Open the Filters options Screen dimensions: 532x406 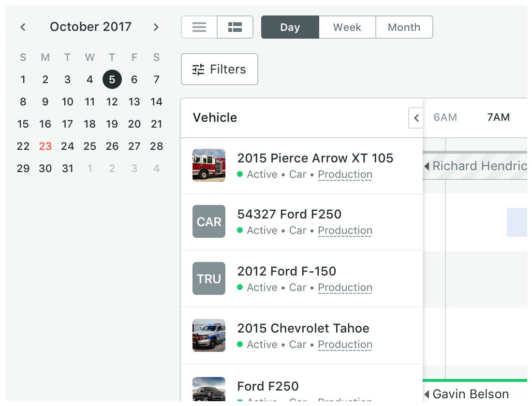pyautogui.click(x=220, y=69)
